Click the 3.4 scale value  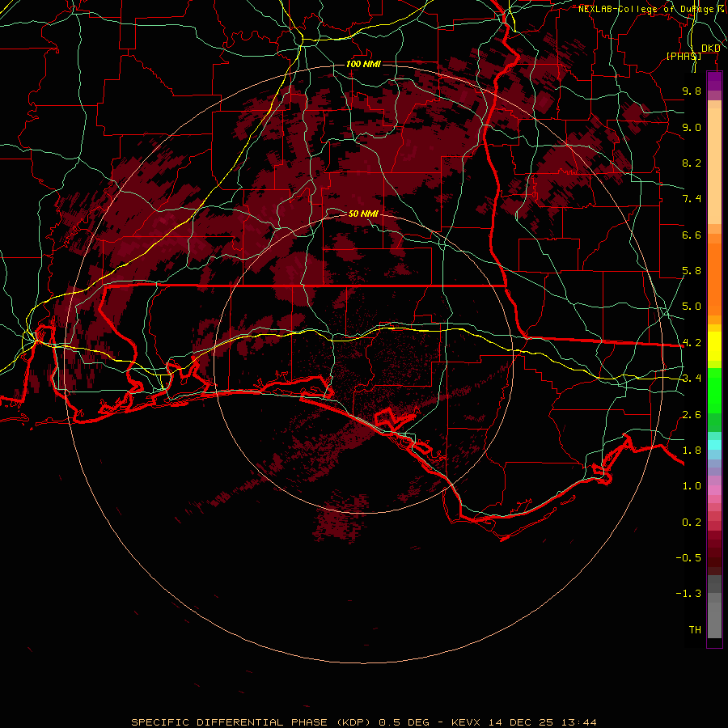[x=692, y=379]
